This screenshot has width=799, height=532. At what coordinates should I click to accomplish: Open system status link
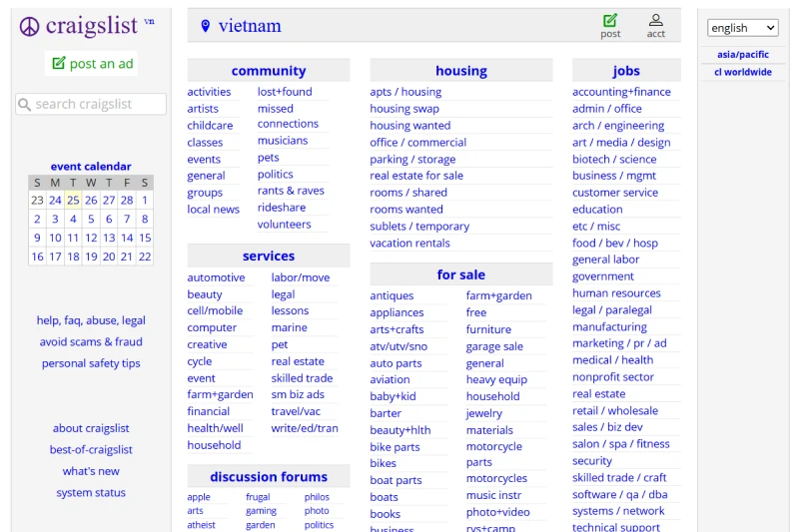(91, 492)
